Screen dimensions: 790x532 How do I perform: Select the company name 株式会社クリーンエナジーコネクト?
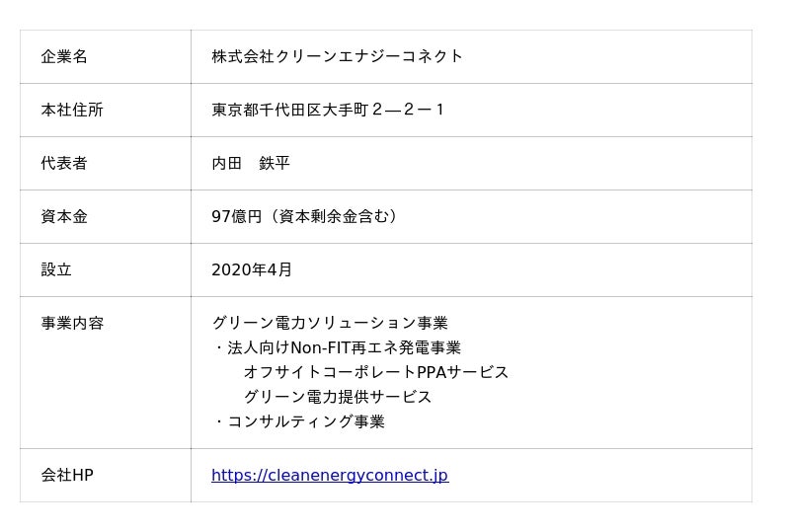[337, 57]
